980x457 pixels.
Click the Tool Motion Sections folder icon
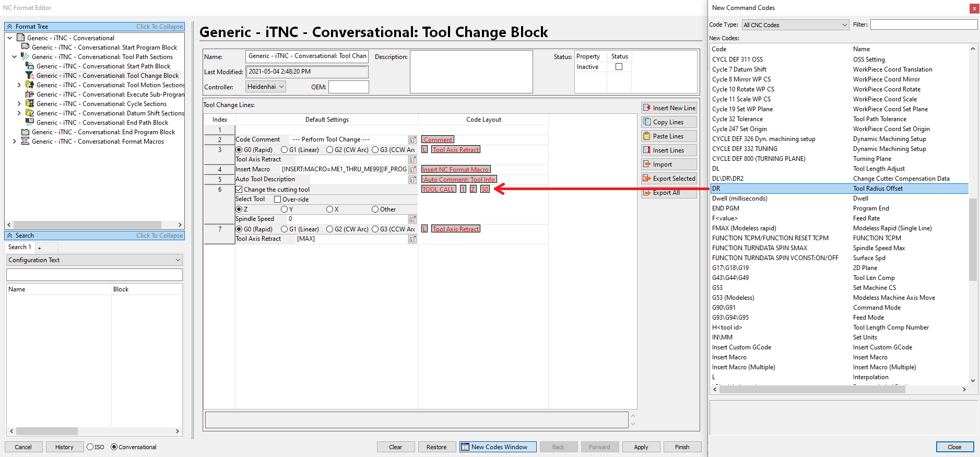(30, 85)
